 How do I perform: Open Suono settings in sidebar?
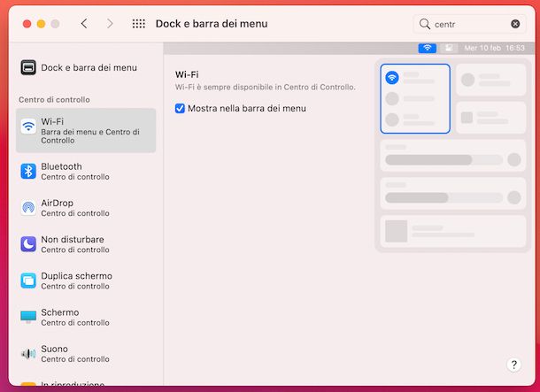[86, 353]
